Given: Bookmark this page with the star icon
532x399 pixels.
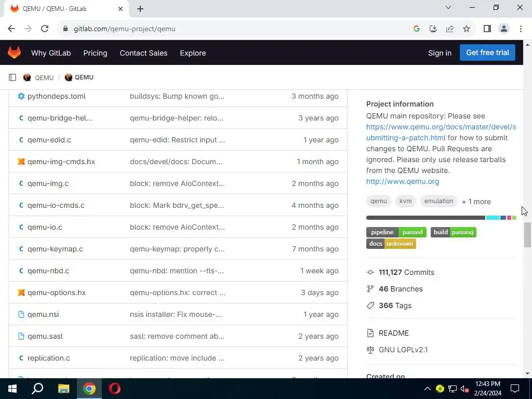Looking at the screenshot, I should (467, 29).
